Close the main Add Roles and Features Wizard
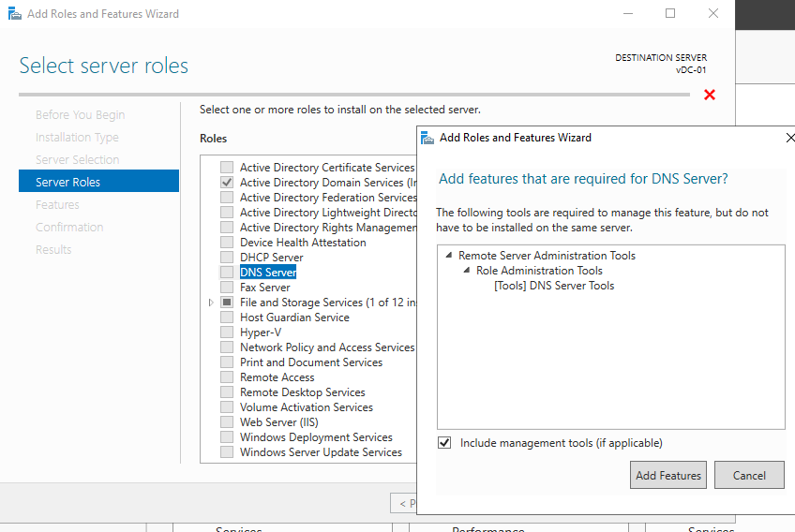The width and height of the screenshot is (795, 532). 712,14
